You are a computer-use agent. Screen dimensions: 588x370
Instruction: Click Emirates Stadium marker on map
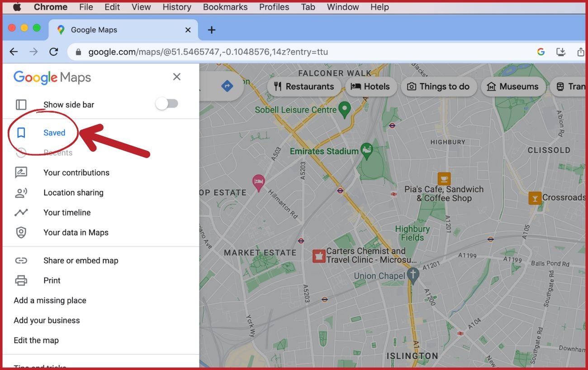[367, 150]
